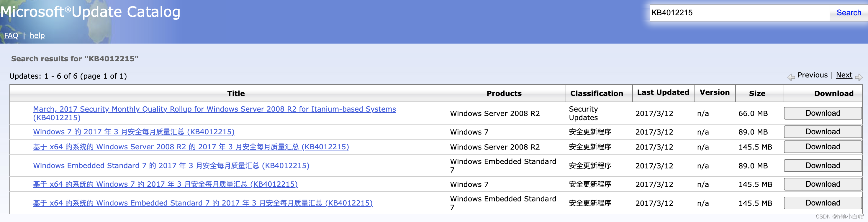868x222 pixels.
Task: Click the Microsoft Update Catalog title
Action: [90, 12]
